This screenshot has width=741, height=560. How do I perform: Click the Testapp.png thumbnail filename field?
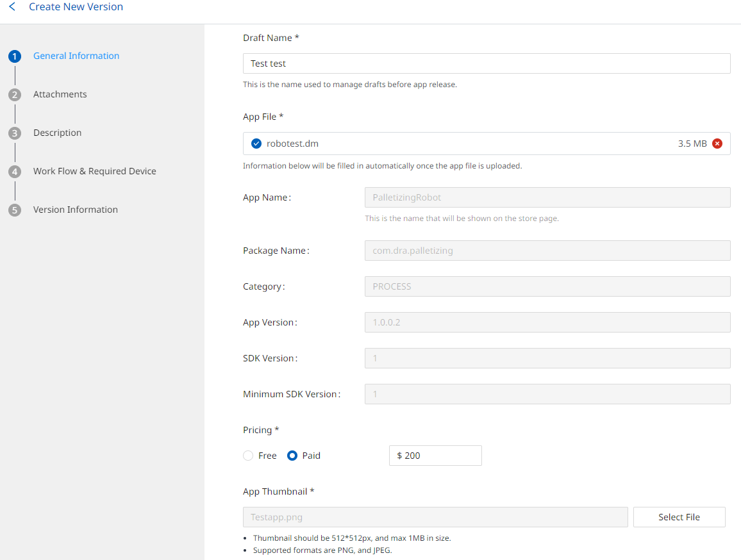[x=435, y=517]
